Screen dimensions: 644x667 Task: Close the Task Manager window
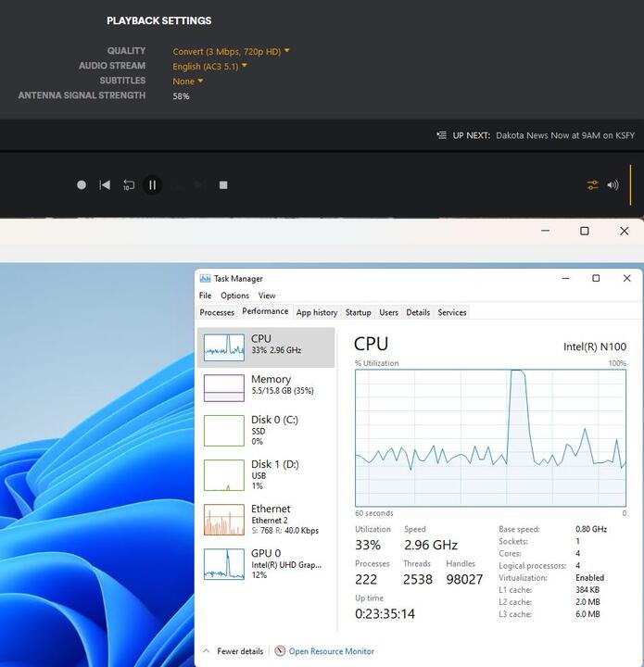[627, 278]
